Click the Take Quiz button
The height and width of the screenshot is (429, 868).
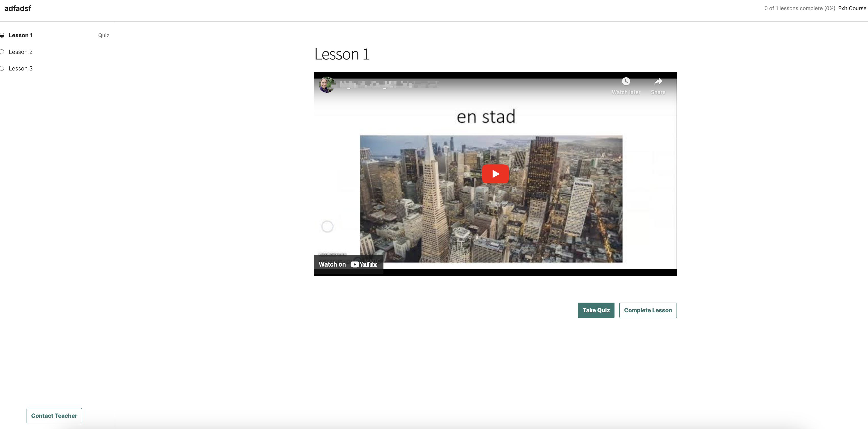596,310
